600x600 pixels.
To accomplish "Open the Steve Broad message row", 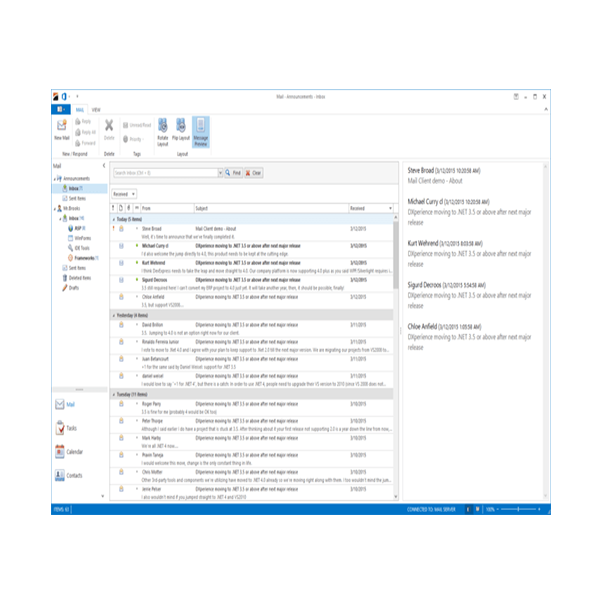I will click(x=251, y=232).
